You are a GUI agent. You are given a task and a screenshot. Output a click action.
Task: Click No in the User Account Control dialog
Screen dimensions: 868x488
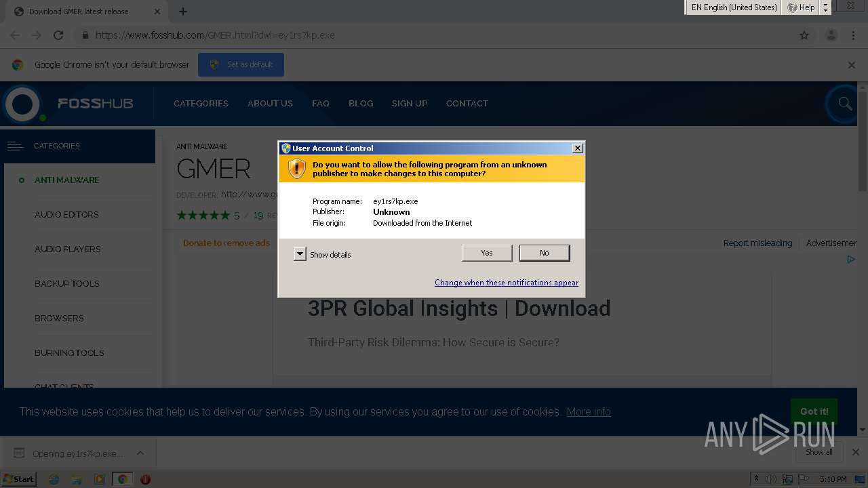pyautogui.click(x=545, y=253)
